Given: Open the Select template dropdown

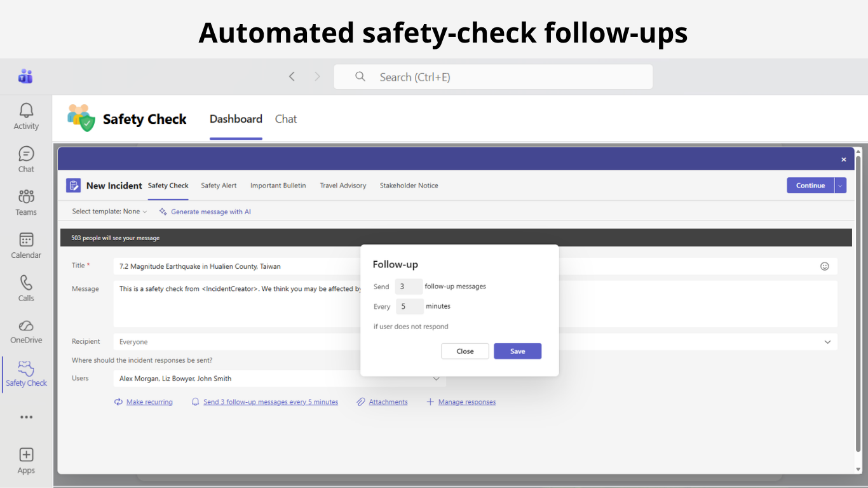Looking at the screenshot, I should [109, 212].
